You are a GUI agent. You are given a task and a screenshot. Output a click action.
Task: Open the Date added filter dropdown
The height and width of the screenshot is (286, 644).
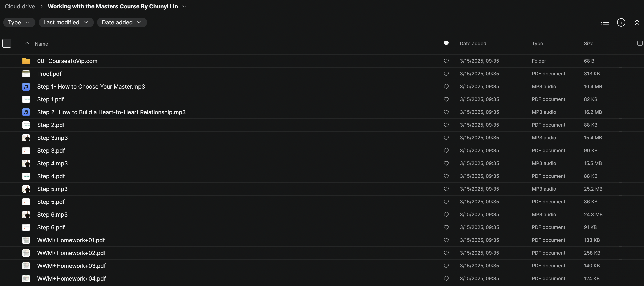coord(122,22)
